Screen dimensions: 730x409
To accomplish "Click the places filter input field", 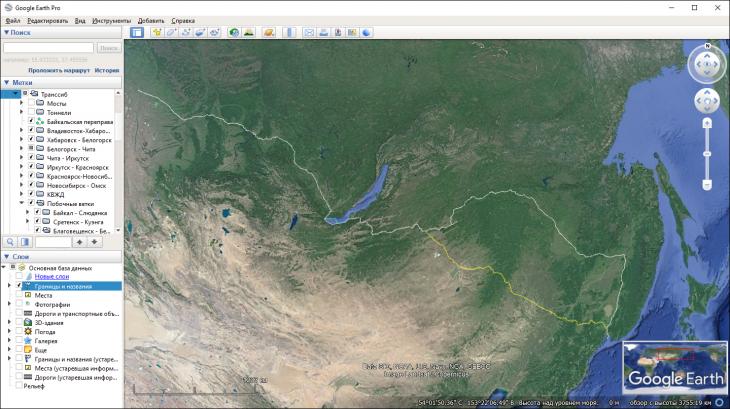I will tap(54, 242).
